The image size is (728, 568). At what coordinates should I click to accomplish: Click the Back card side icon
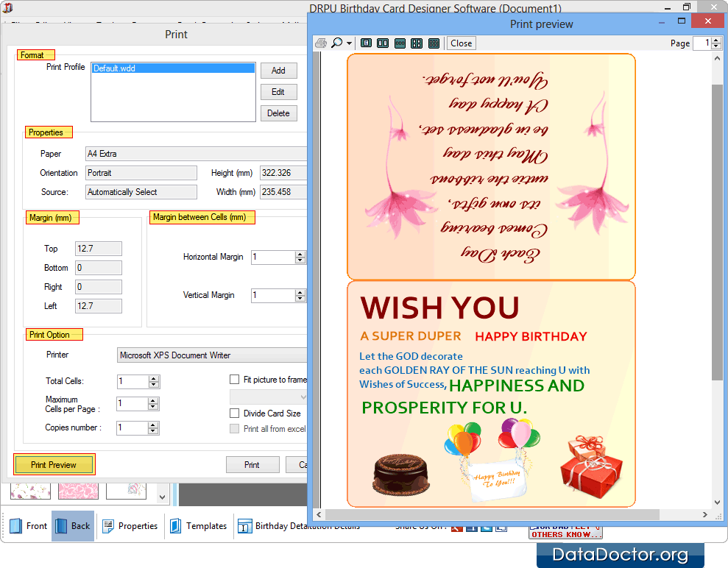click(x=61, y=526)
